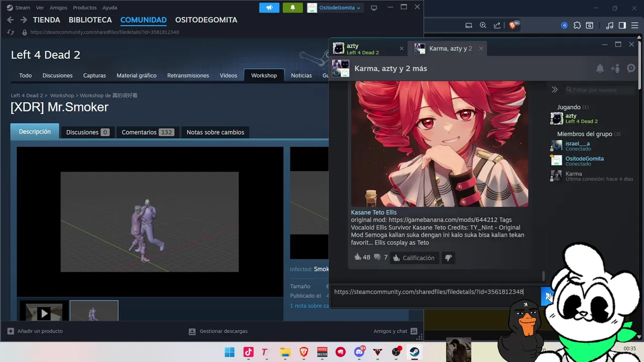Open the Comentarios 132 tab

(x=147, y=132)
